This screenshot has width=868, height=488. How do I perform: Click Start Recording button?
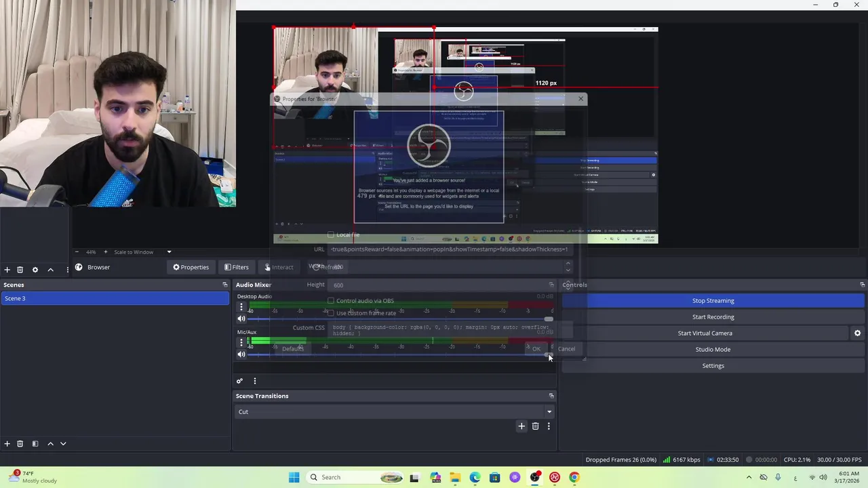pyautogui.click(x=713, y=317)
